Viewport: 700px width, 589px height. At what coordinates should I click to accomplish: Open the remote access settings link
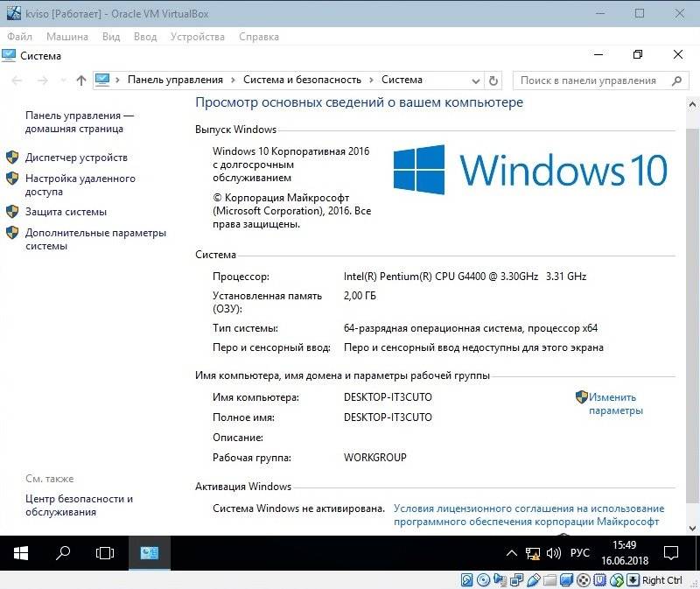[x=80, y=185]
